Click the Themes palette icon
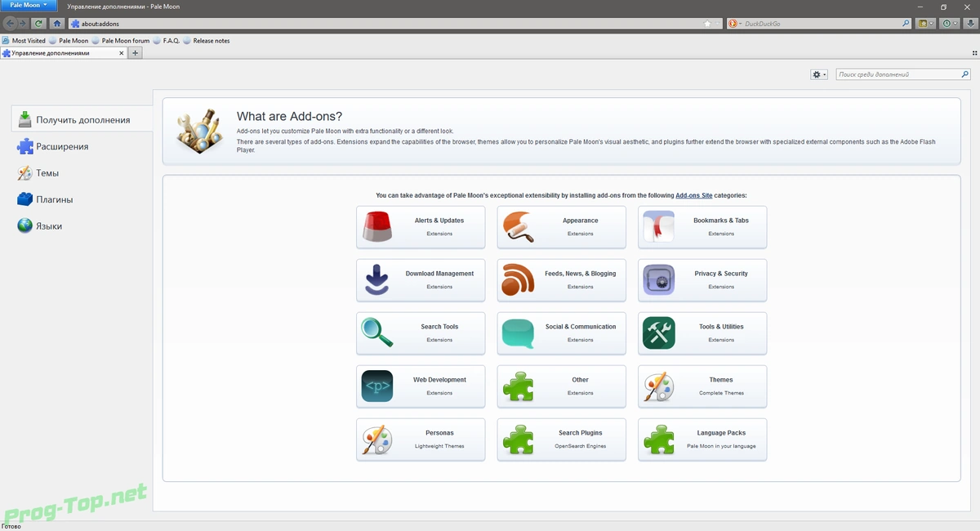 click(x=658, y=386)
